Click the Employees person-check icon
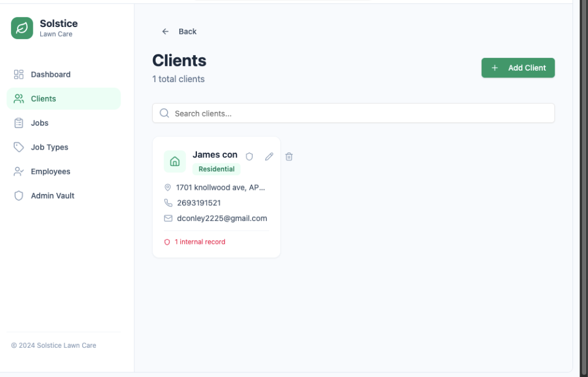The height and width of the screenshot is (377, 588). 19,172
